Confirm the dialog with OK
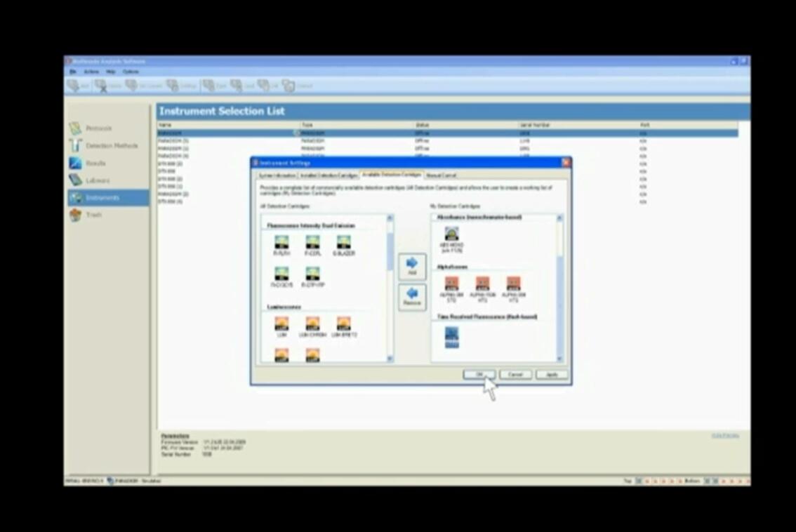This screenshot has height=532, width=796. point(479,375)
